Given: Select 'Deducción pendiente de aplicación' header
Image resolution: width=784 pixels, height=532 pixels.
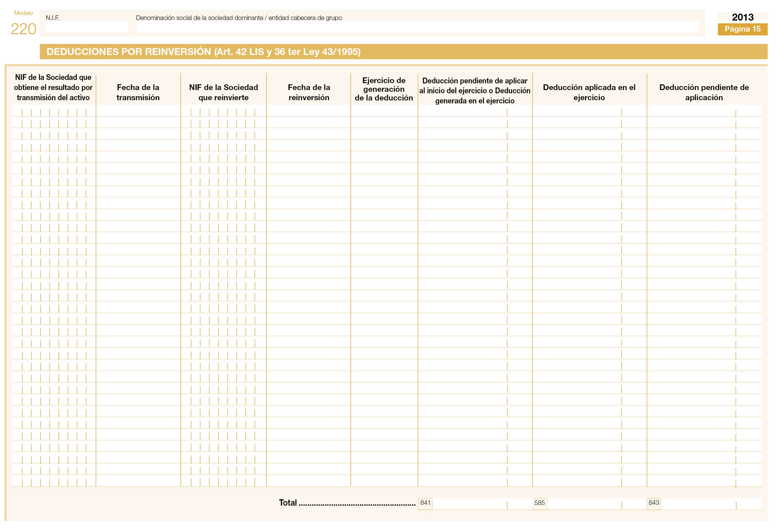Looking at the screenshot, I should tap(704, 92).
